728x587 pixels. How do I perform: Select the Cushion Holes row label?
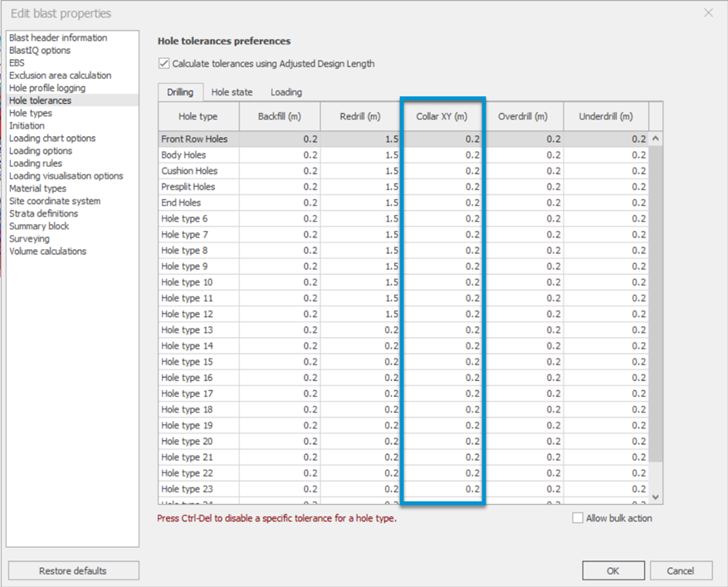[198, 170]
